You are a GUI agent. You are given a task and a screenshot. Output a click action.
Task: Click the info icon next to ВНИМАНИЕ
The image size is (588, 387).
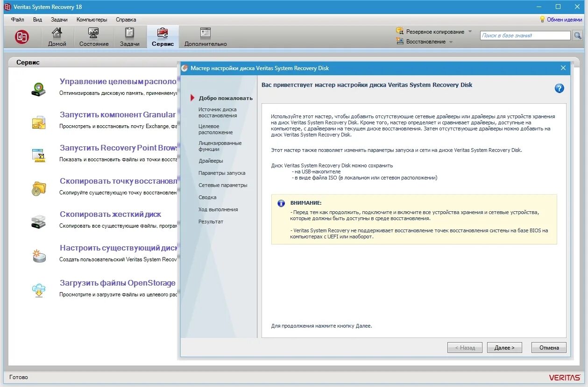tap(281, 203)
